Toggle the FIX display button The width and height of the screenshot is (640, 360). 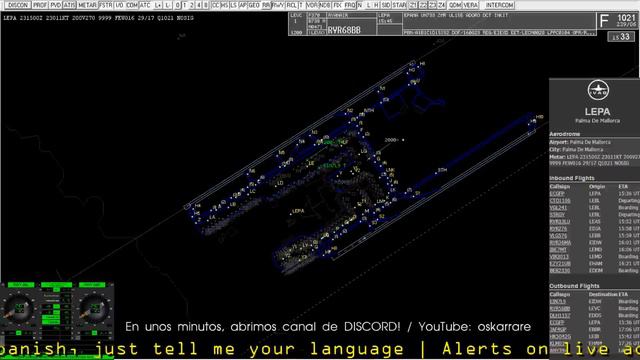coord(337,5)
